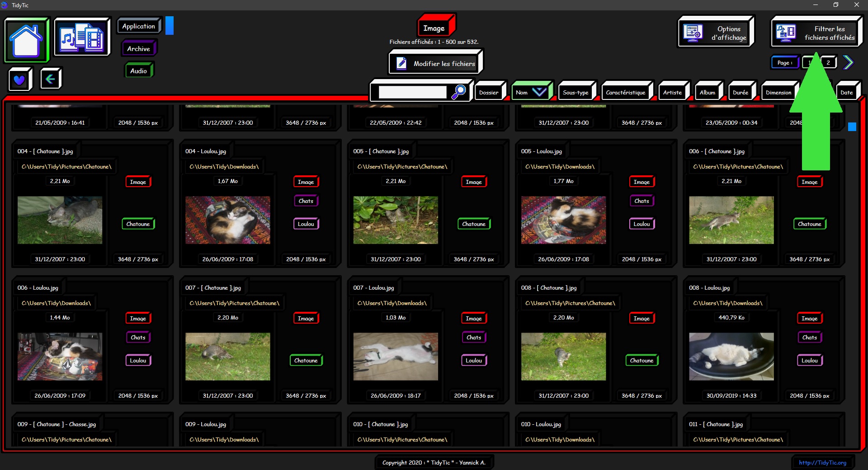Click Chats tag on 004 - Loulou.jpg
This screenshot has height=470, width=868.
[306, 201]
